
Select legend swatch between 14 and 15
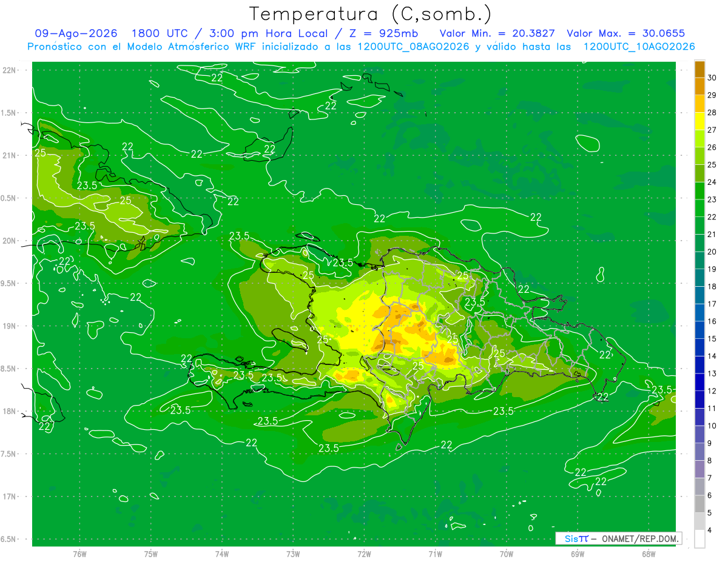coord(699,347)
